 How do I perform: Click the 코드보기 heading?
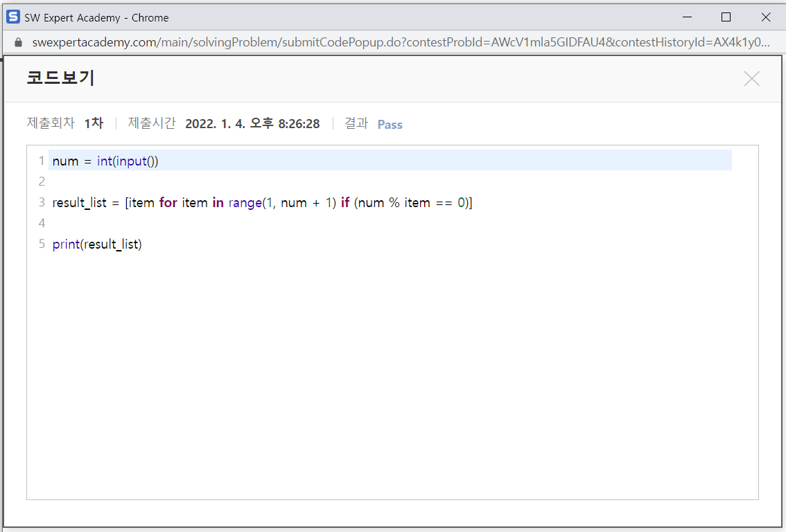pos(61,78)
